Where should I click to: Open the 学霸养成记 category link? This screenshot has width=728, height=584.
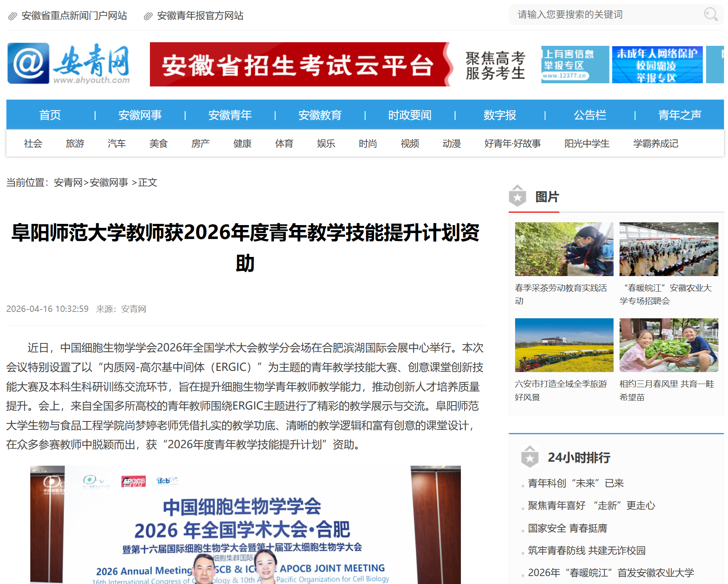tap(655, 143)
